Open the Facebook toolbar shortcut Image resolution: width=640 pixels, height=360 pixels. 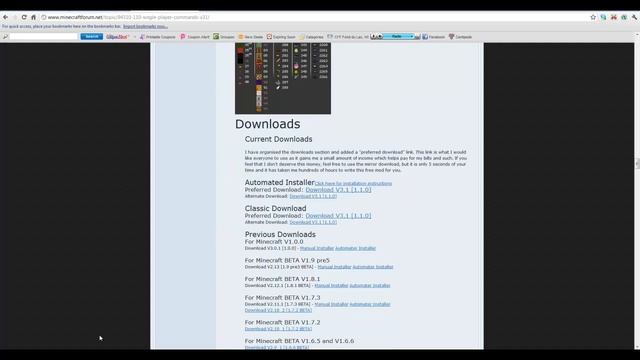pos(433,37)
